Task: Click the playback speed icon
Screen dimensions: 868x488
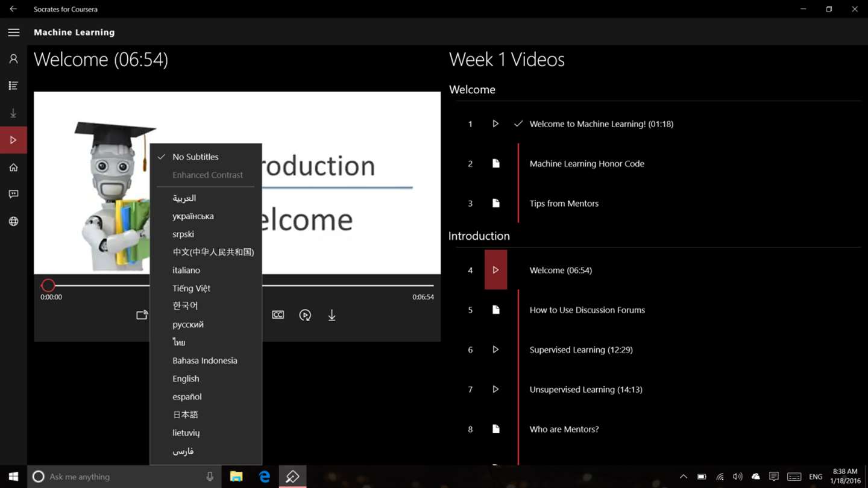Action: point(305,315)
